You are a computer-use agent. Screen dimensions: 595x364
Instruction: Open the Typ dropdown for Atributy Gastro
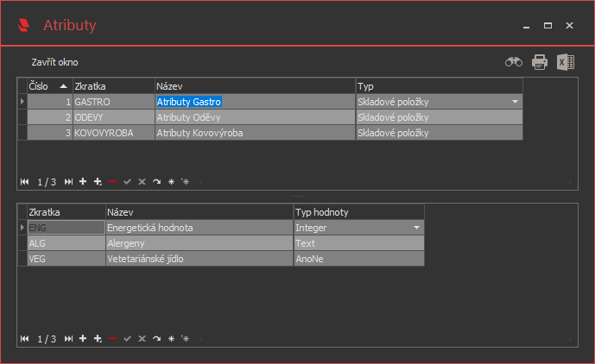click(516, 102)
